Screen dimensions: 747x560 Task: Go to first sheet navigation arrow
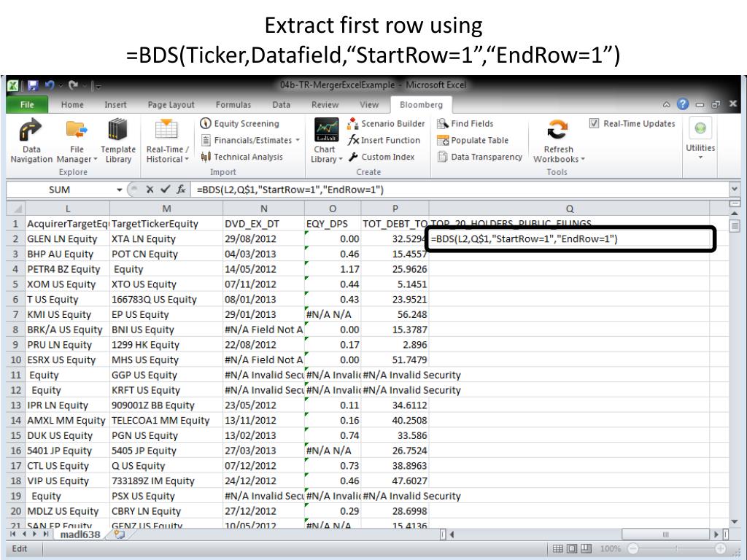tap(12, 534)
